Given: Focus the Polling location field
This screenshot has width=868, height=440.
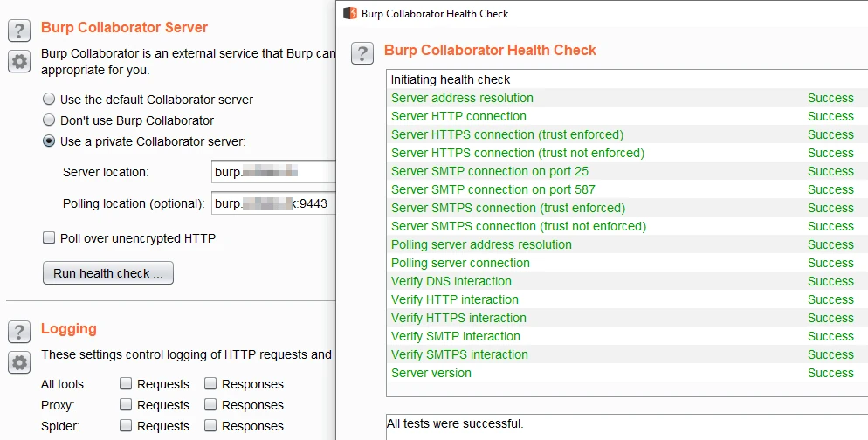Looking at the screenshot, I should click(x=273, y=203).
